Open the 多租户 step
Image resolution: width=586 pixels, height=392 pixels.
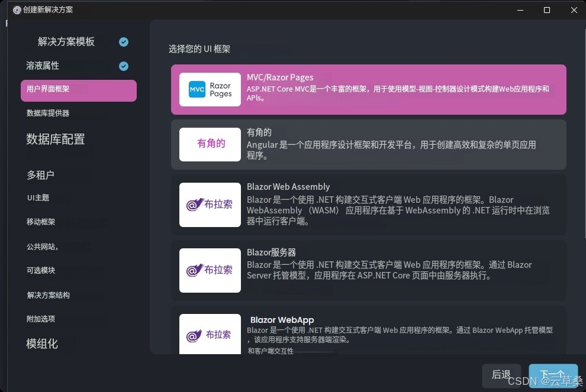pyautogui.click(x=40, y=175)
